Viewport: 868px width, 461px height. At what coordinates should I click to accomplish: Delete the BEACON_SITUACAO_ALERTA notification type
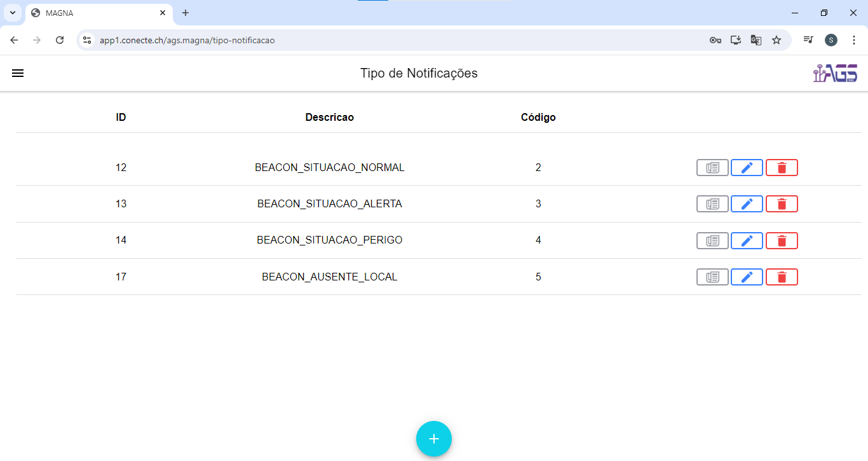tap(782, 204)
